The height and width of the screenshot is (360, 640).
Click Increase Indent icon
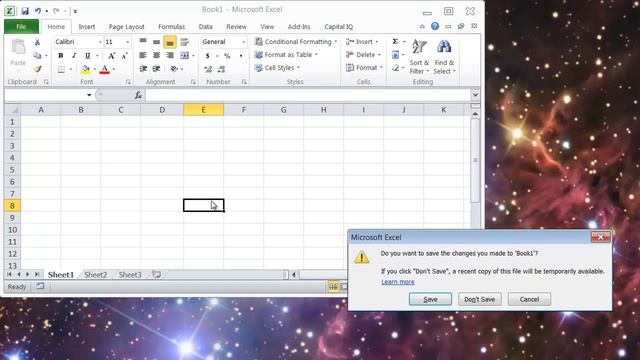[x=156, y=69]
